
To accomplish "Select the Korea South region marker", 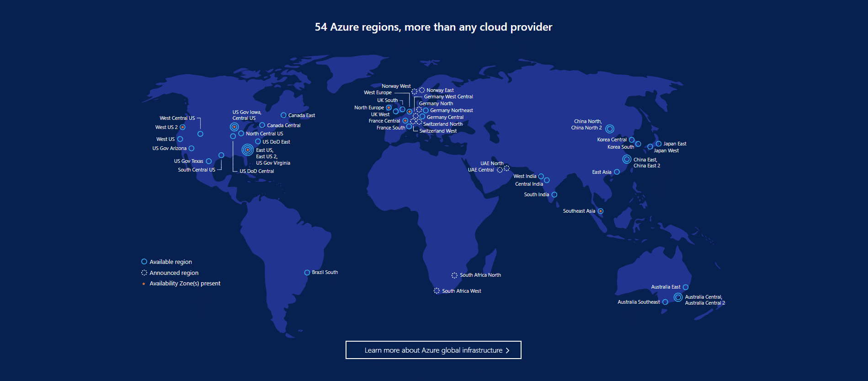I will [638, 144].
